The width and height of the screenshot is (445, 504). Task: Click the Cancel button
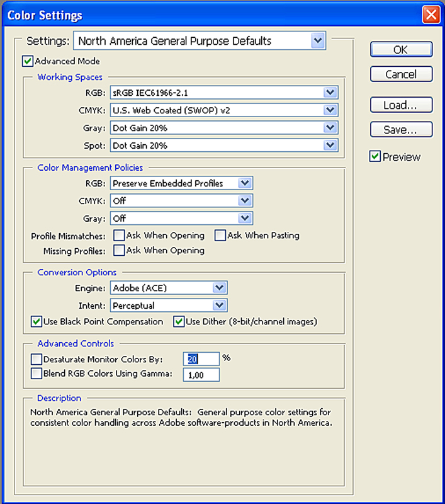click(x=401, y=74)
